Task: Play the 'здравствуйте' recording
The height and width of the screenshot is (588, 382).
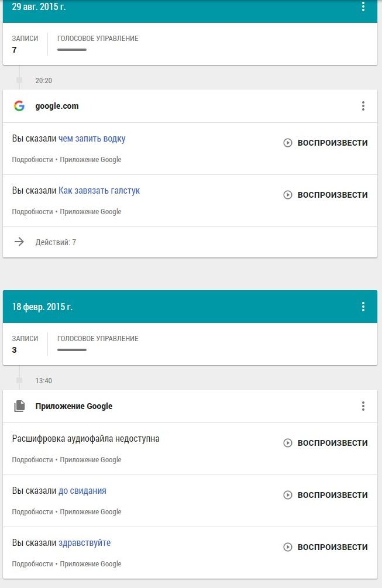Action: (x=326, y=547)
